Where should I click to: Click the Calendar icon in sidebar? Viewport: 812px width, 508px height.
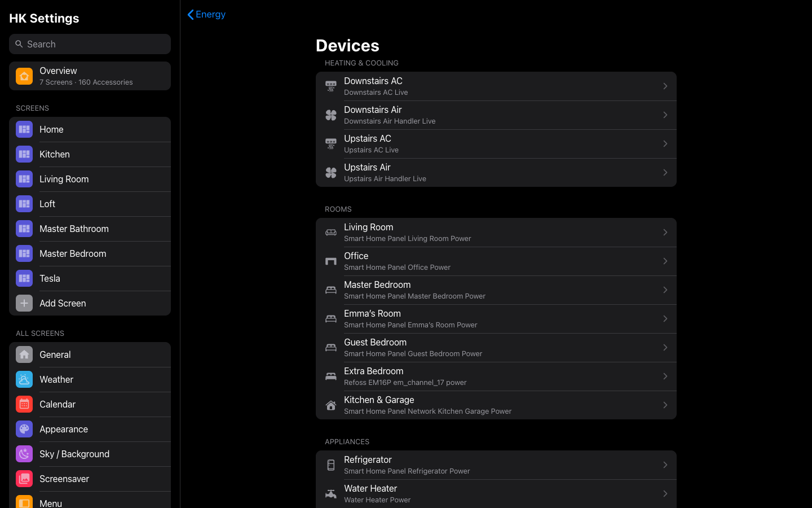tap(24, 404)
